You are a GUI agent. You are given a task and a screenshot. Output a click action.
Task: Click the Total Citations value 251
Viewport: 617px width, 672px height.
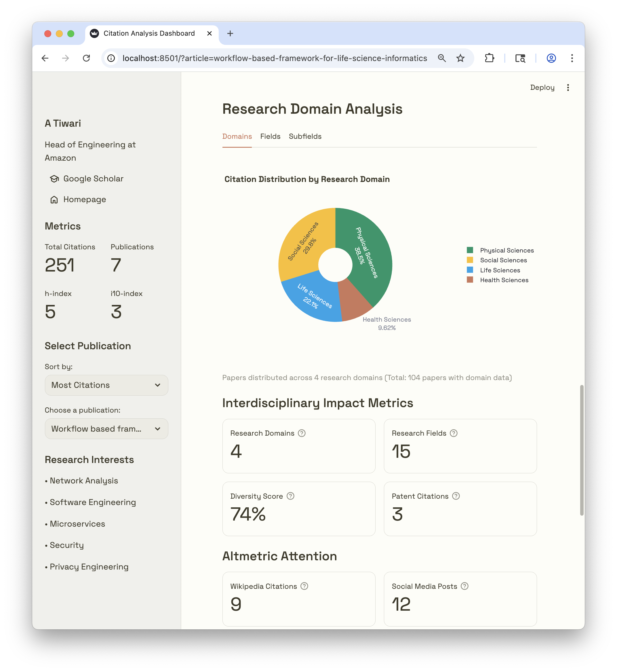(60, 265)
